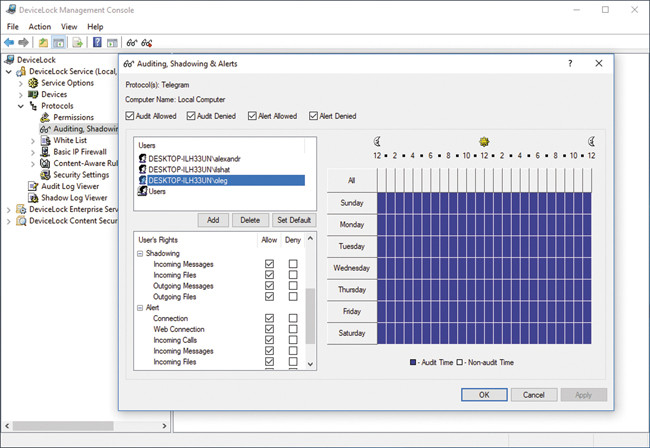
Task: Click the Permissions key icon node
Action: [45, 117]
